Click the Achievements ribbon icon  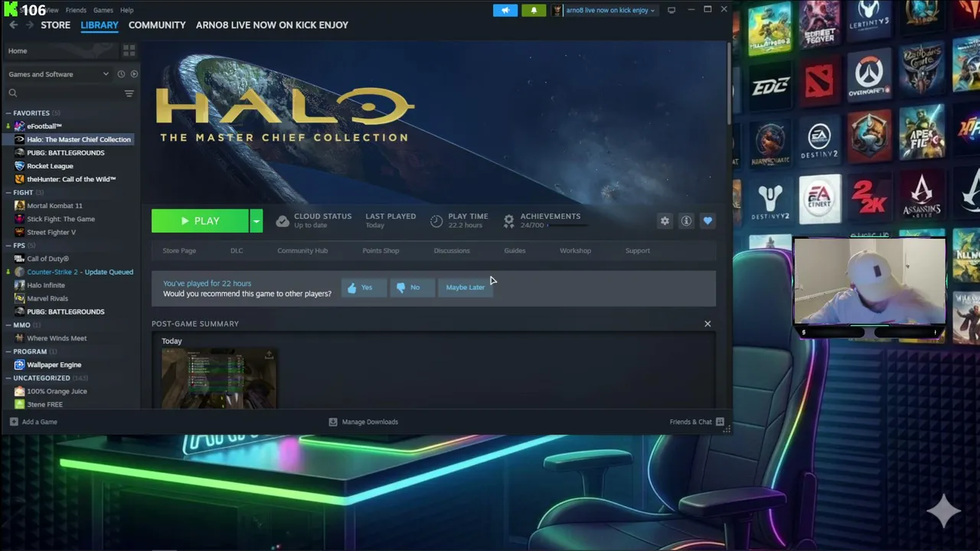click(x=508, y=221)
